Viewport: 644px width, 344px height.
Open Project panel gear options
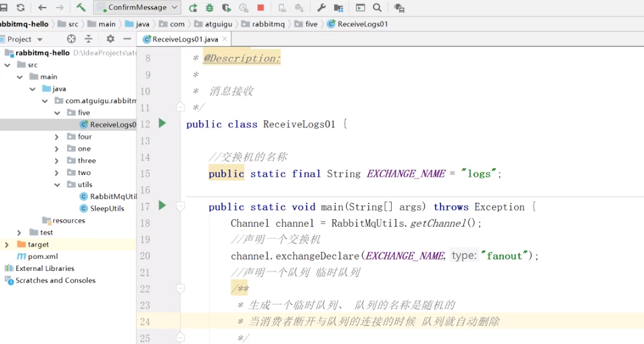coord(110,39)
